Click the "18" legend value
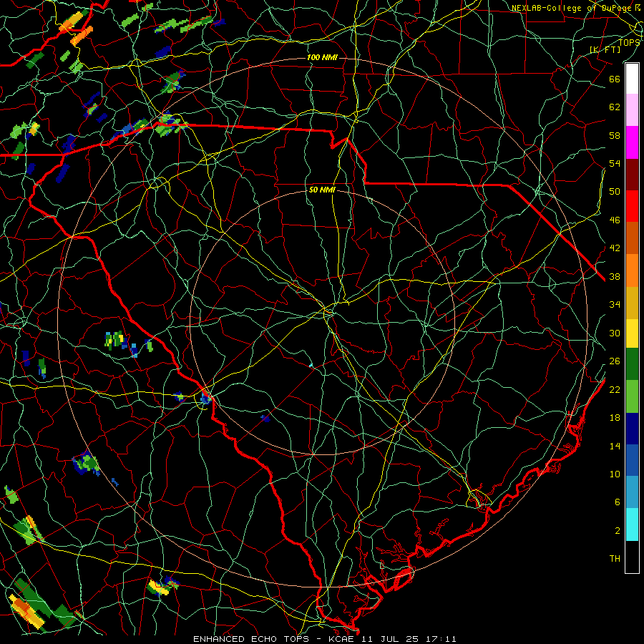The image size is (644, 644). click(x=615, y=418)
